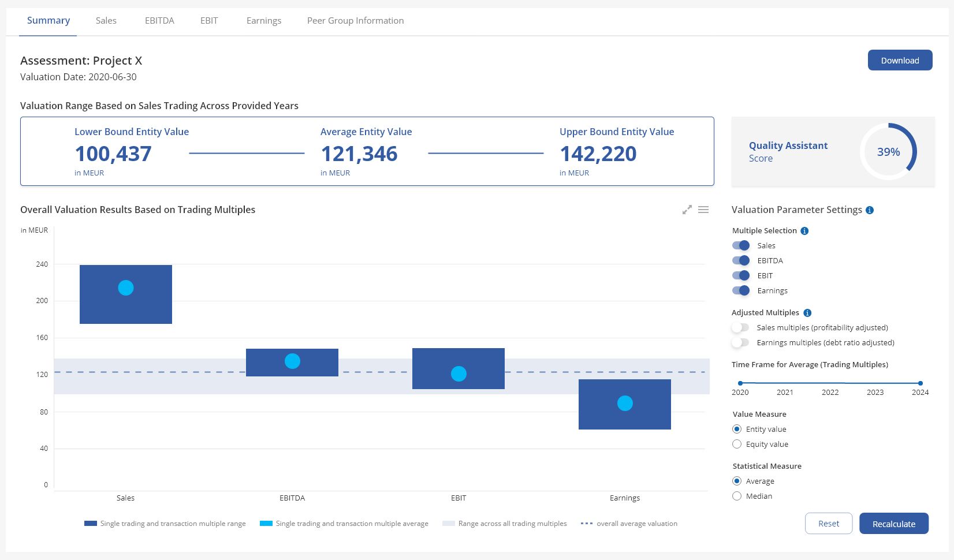
Task: Switch to the EBITDA tab
Action: [159, 21]
